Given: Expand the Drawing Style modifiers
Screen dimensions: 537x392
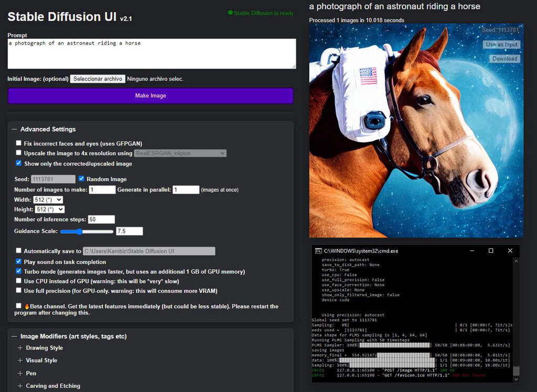Looking at the screenshot, I should (20, 347).
